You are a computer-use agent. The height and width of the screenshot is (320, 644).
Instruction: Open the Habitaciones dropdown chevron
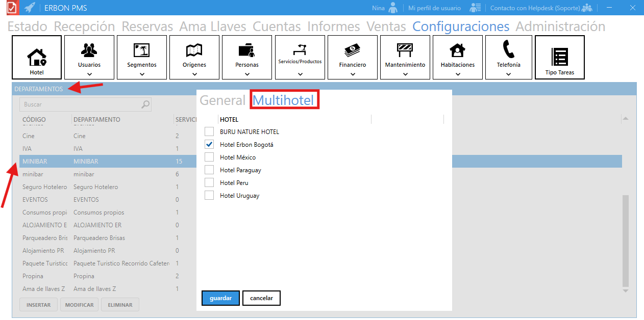[x=458, y=74]
